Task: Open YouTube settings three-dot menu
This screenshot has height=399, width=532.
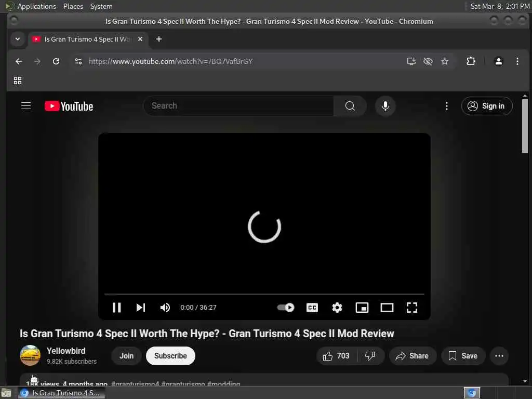Action: (446, 106)
